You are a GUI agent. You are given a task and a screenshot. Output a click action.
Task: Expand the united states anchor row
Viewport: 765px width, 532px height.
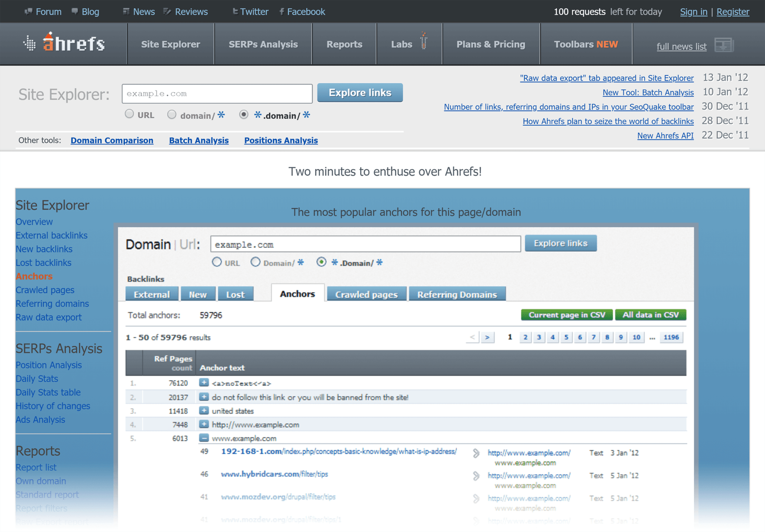pyautogui.click(x=204, y=411)
